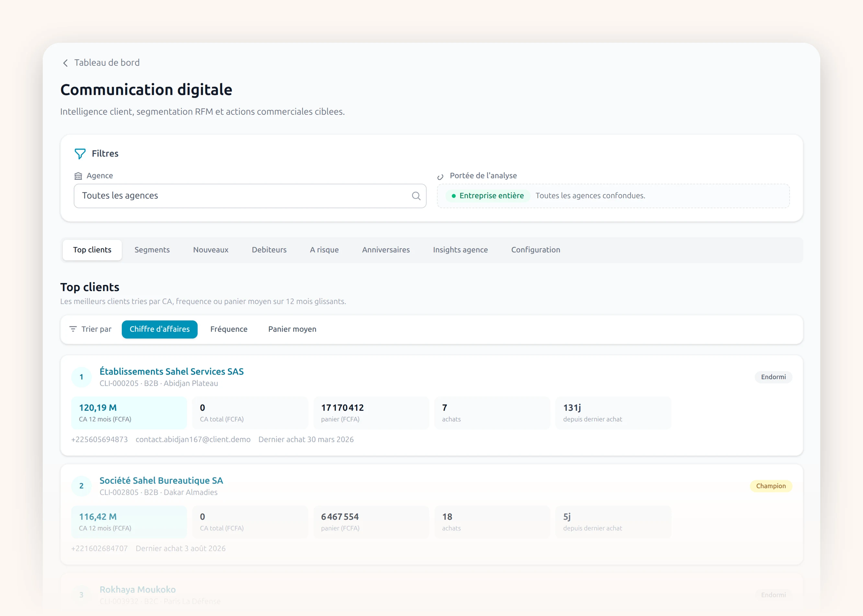Click phone number +225605694873

(99, 439)
